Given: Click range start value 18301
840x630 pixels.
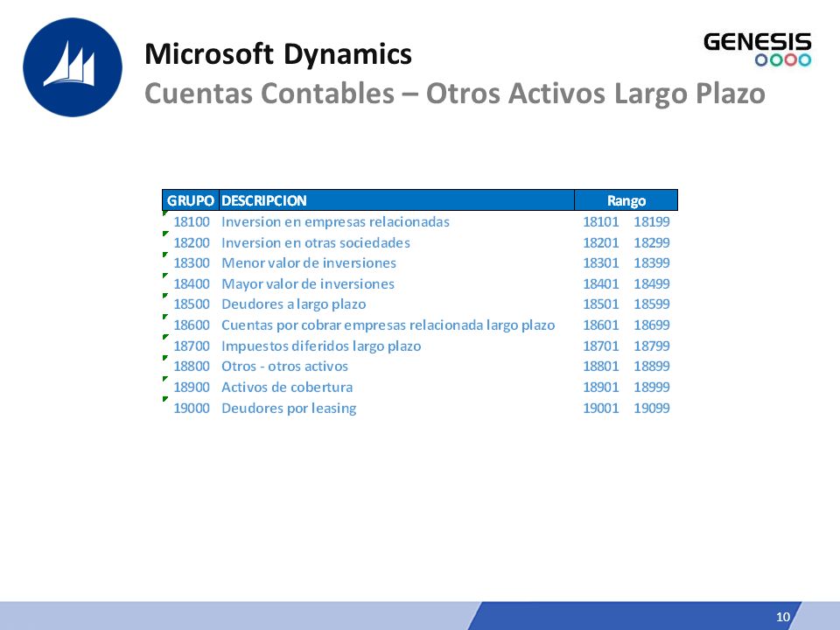Looking at the screenshot, I should [x=600, y=263].
